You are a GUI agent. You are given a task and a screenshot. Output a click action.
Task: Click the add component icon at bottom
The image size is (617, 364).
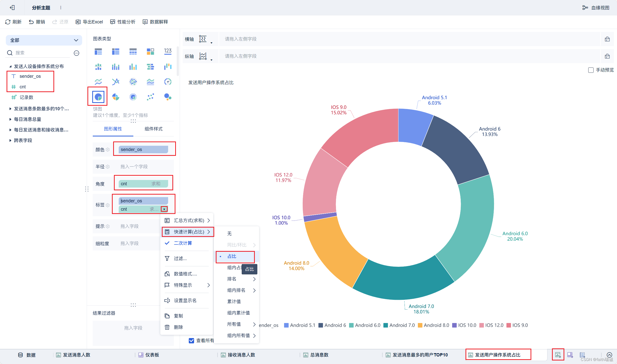coord(558,355)
